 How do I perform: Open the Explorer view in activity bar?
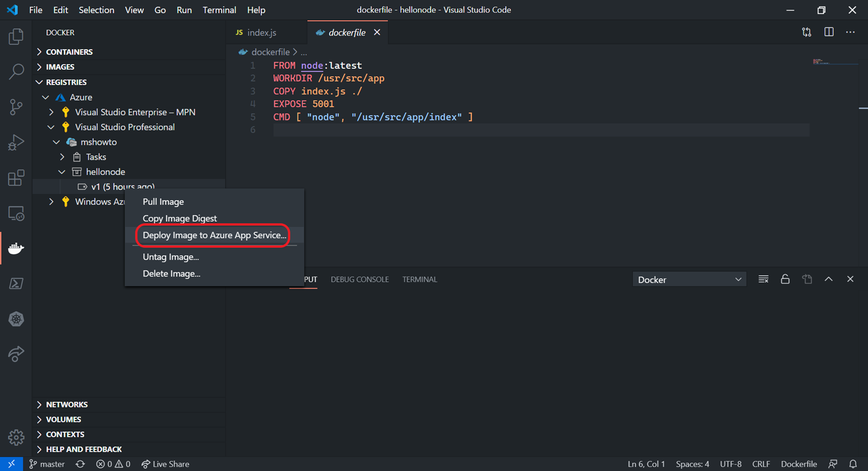[16, 37]
